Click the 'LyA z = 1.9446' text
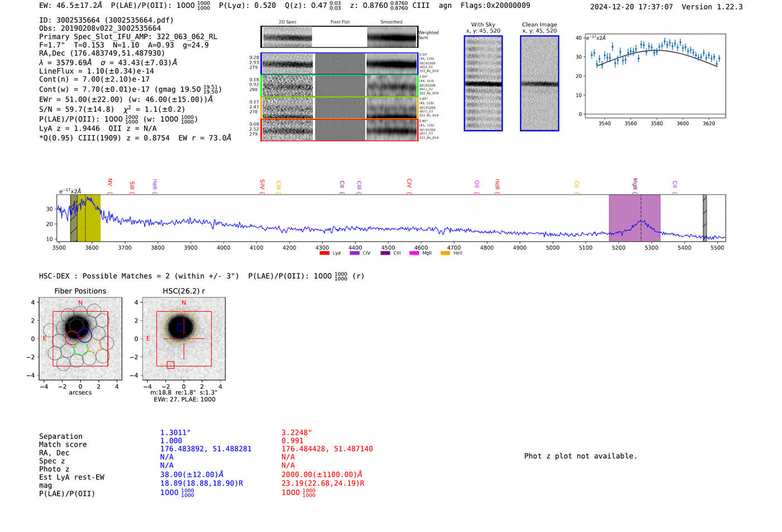This screenshot has height=532, width=782. coord(70,128)
